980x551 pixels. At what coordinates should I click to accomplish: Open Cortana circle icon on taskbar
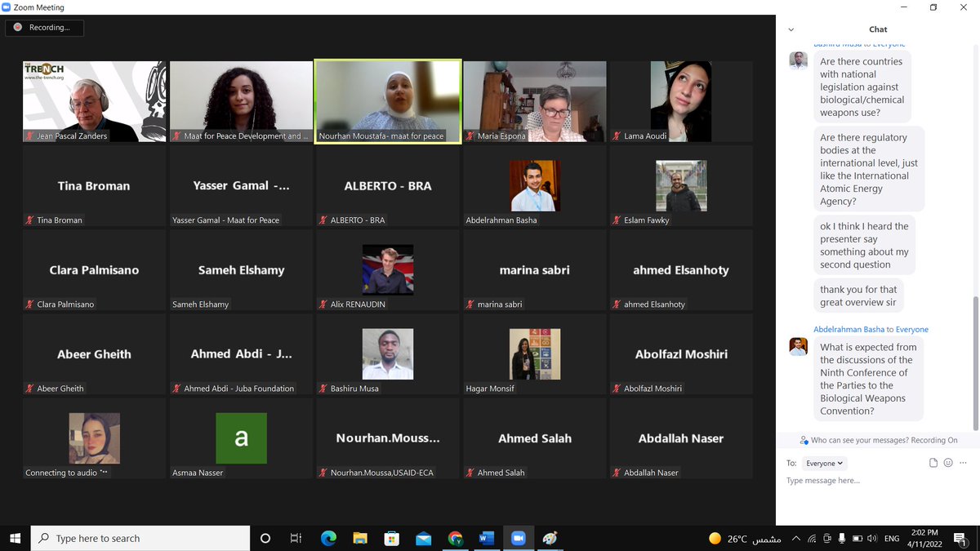[x=265, y=538]
